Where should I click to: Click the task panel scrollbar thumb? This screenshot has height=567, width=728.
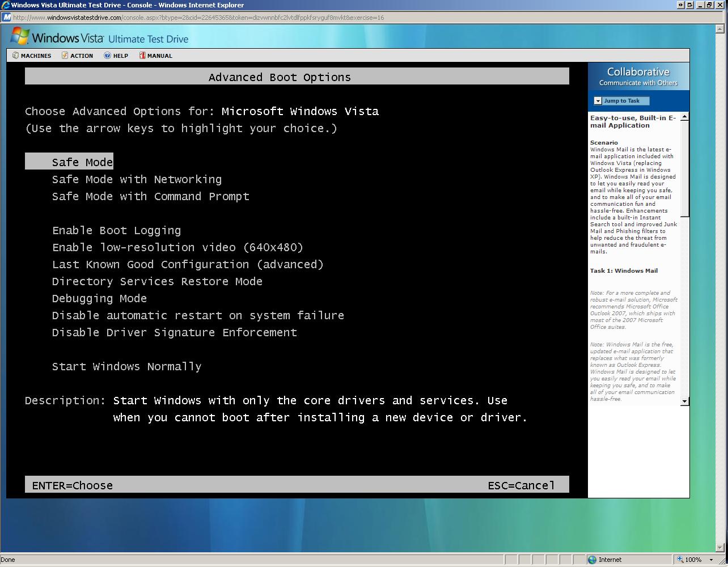[685, 168]
